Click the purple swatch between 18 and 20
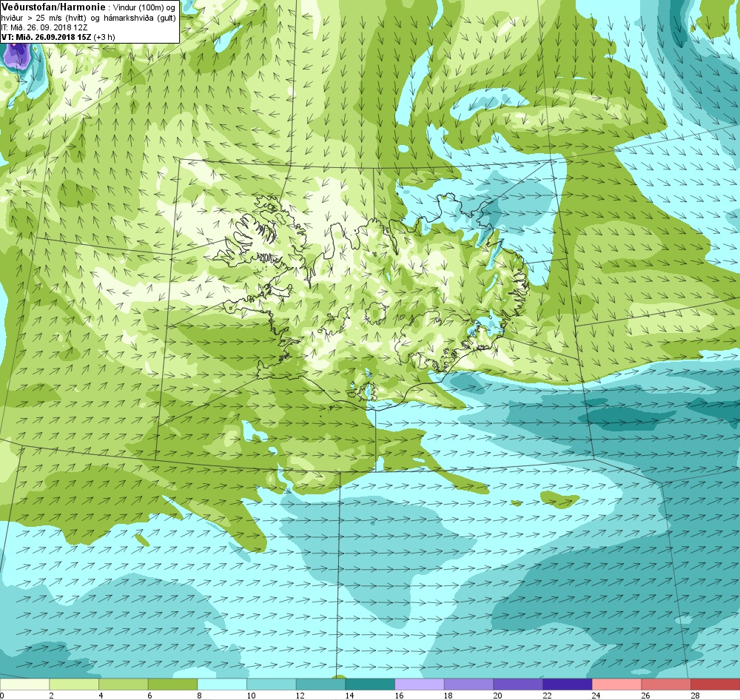The width and height of the screenshot is (740, 700). 468,684
